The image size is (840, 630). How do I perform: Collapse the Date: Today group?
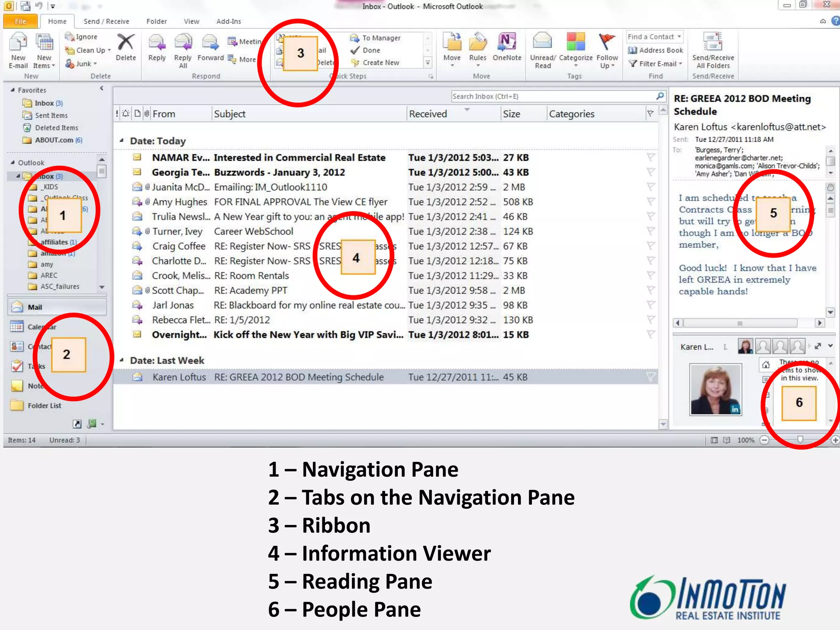(121, 141)
